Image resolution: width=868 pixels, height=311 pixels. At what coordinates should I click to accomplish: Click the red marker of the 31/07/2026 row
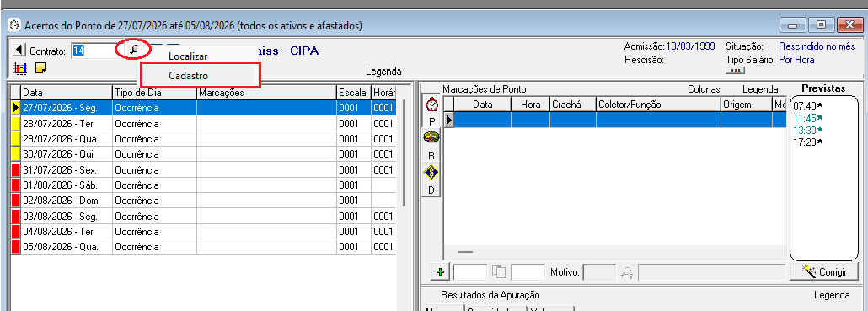point(15,169)
